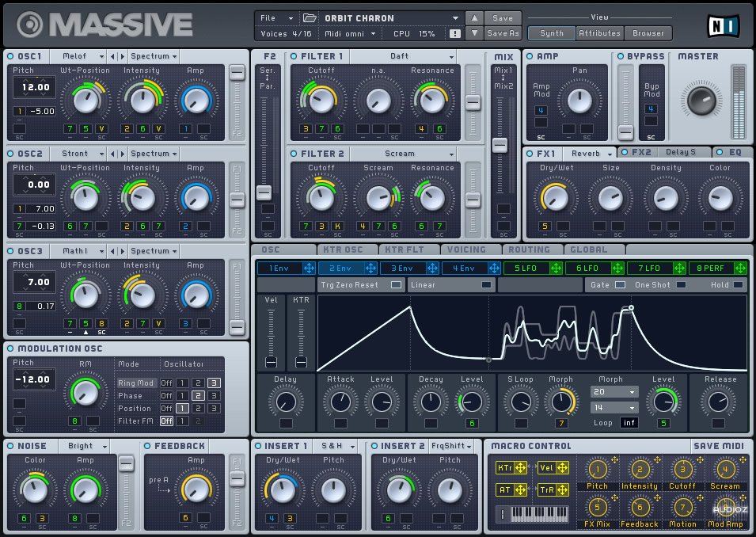Open the File menu

click(275, 18)
